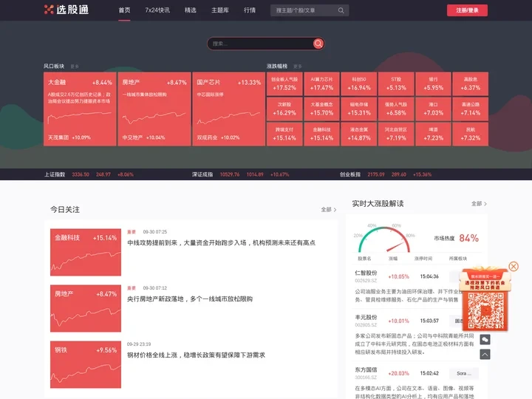This screenshot has height=399, width=532.
Task: Select the 强势人气股 +6.58% tile
Action: click(396, 109)
